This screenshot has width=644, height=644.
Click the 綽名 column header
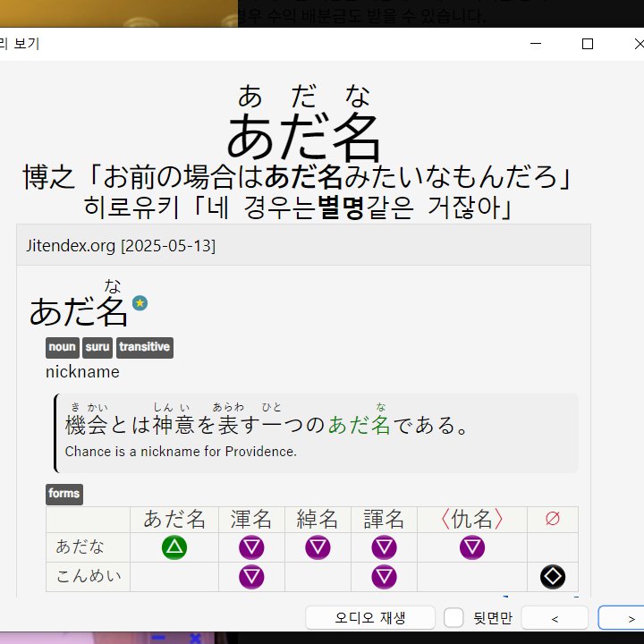click(x=318, y=519)
